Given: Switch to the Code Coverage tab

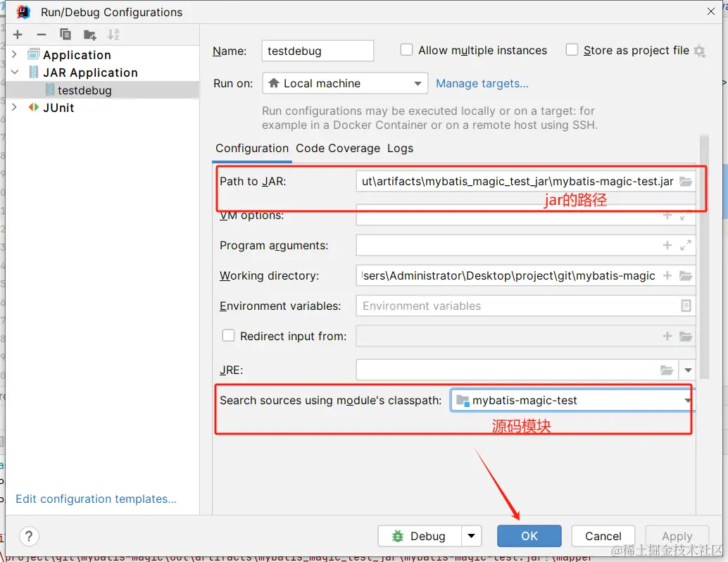Looking at the screenshot, I should pyautogui.click(x=338, y=149).
